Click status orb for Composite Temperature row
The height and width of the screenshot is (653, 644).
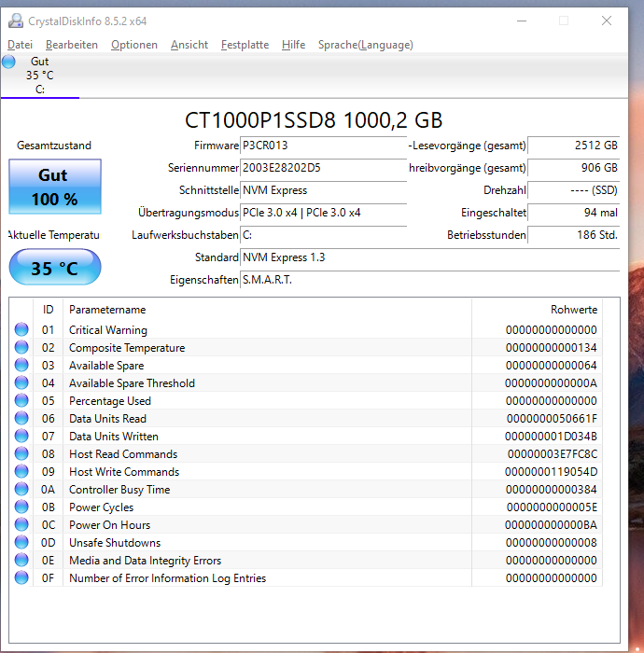(21, 347)
